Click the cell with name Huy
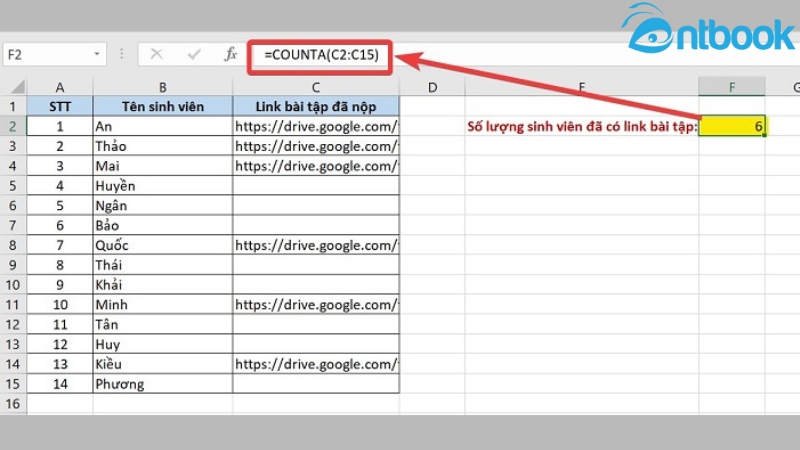The width and height of the screenshot is (800, 450). tap(163, 344)
